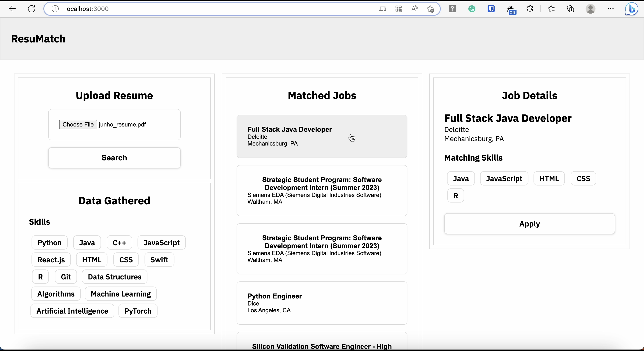Add page to favorites star icon
644x351 pixels.
pos(430,9)
